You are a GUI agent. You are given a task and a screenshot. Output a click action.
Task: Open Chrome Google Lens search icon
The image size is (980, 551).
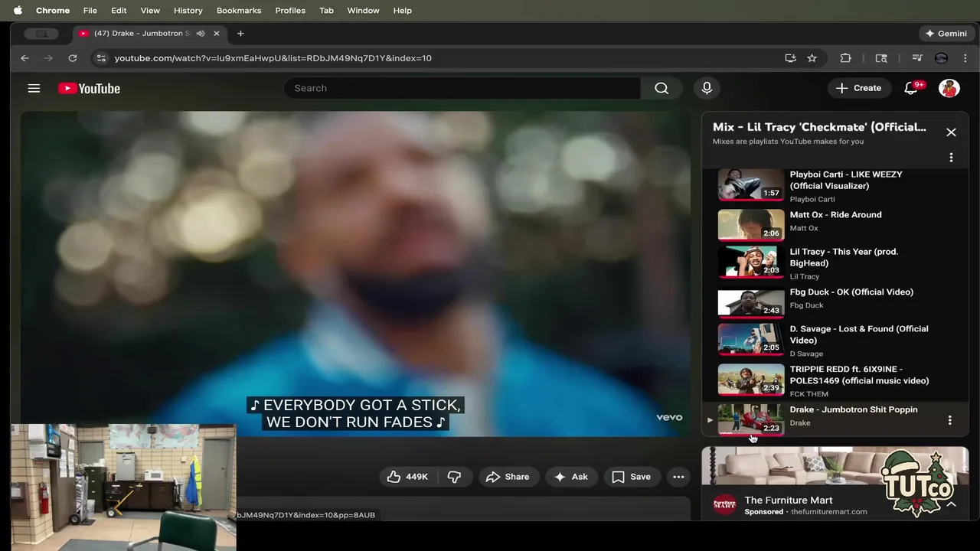coord(881,58)
